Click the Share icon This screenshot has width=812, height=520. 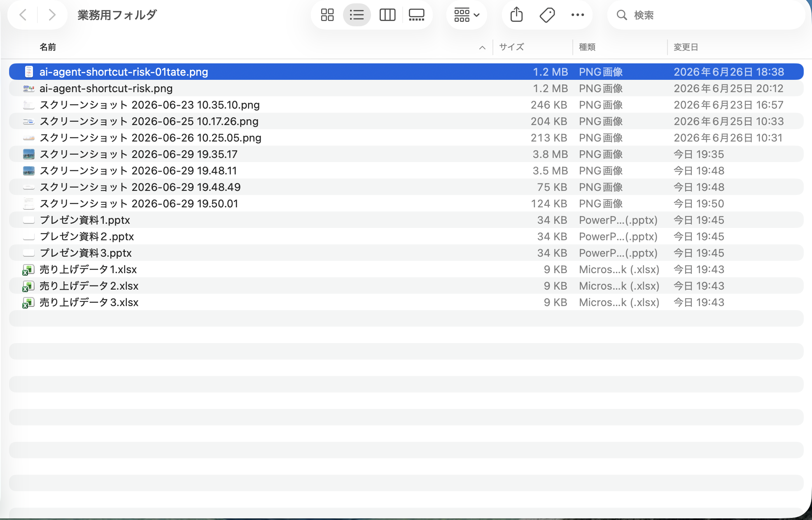[x=516, y=15]
